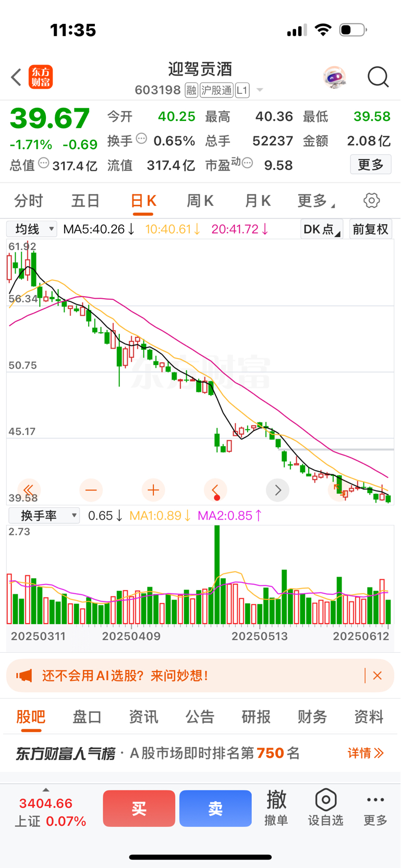Image resolution: width=401 pixels, height=868 pixels.
Task: Tap the 融 margin trading badge
Action: 191,91
